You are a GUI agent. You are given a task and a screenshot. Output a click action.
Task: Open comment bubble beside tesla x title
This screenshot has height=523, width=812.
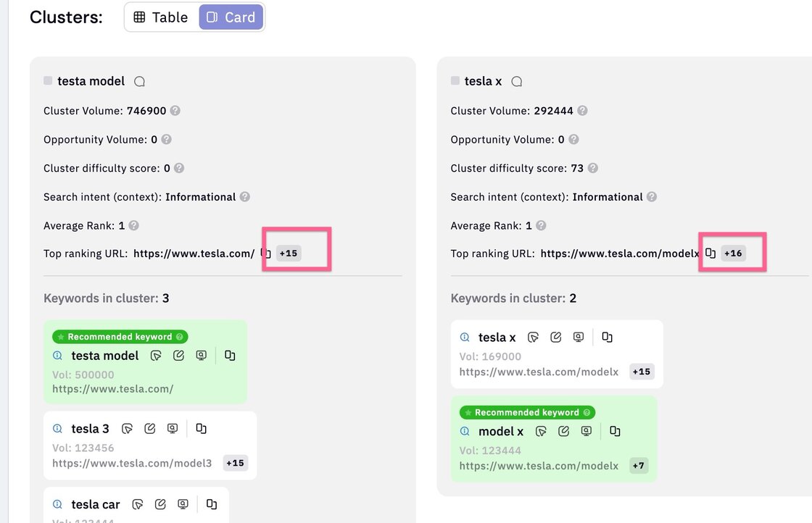click(x=516, y=81)
